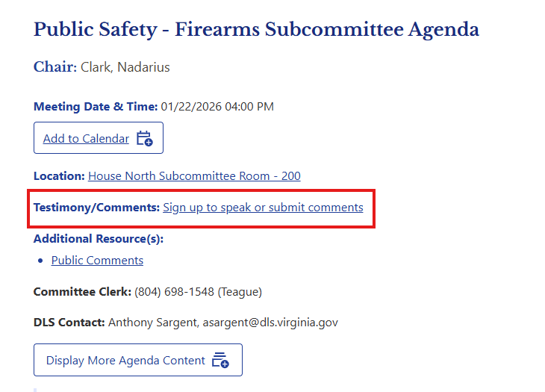Open Sign up to speak or submit comments
The image size is (545, 392).
point(263,208)
